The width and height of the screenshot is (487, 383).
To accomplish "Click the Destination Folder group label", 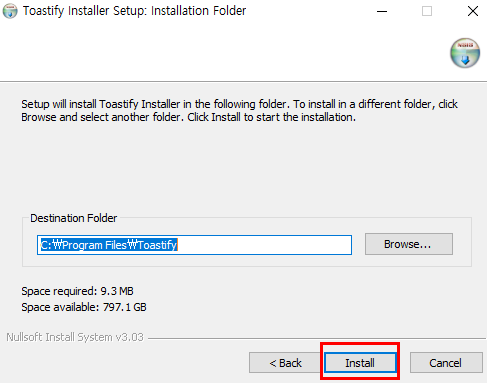I will click(x=74, y=218).
